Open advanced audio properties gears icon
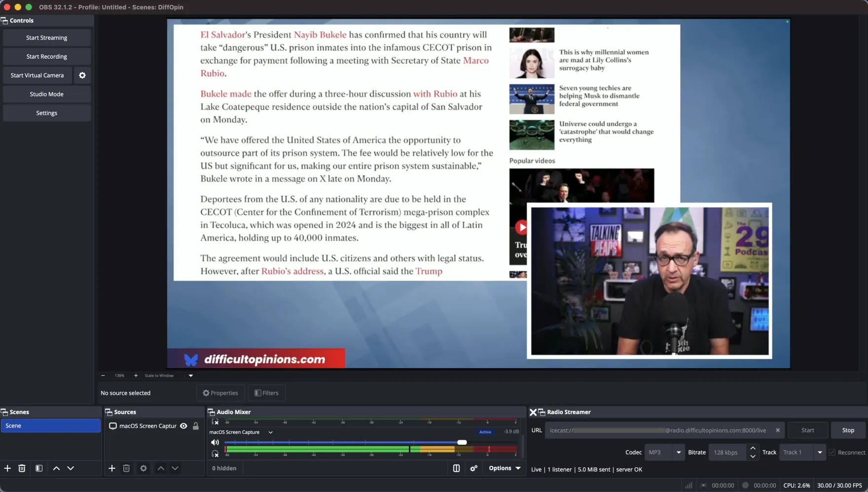The image size is (868, 492). (x=473, y=468)
